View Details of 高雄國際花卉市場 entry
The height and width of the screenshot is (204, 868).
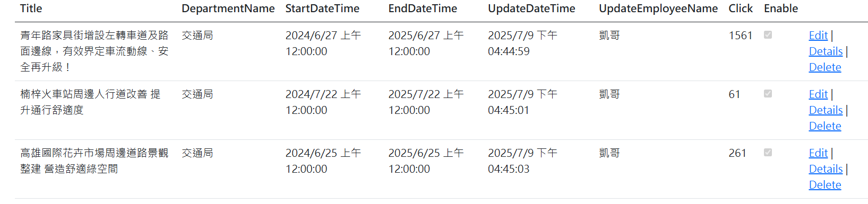[826, 169]
